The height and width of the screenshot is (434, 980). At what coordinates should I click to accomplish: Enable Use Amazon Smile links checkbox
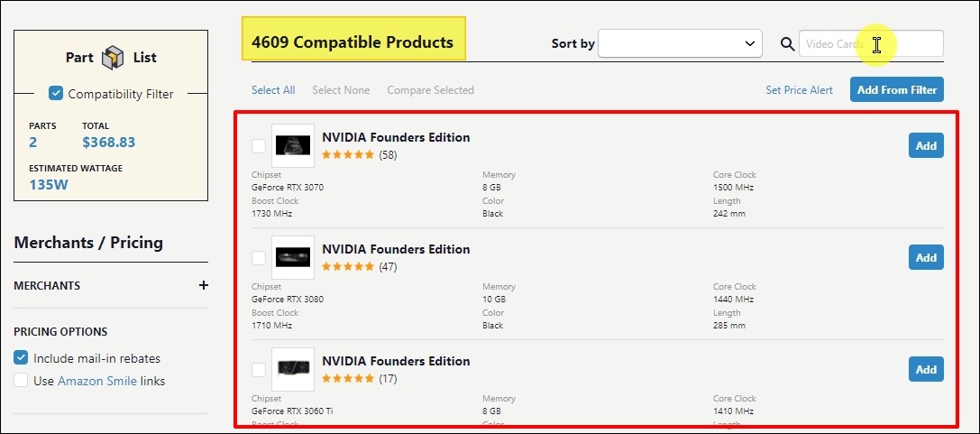[21, 381]
